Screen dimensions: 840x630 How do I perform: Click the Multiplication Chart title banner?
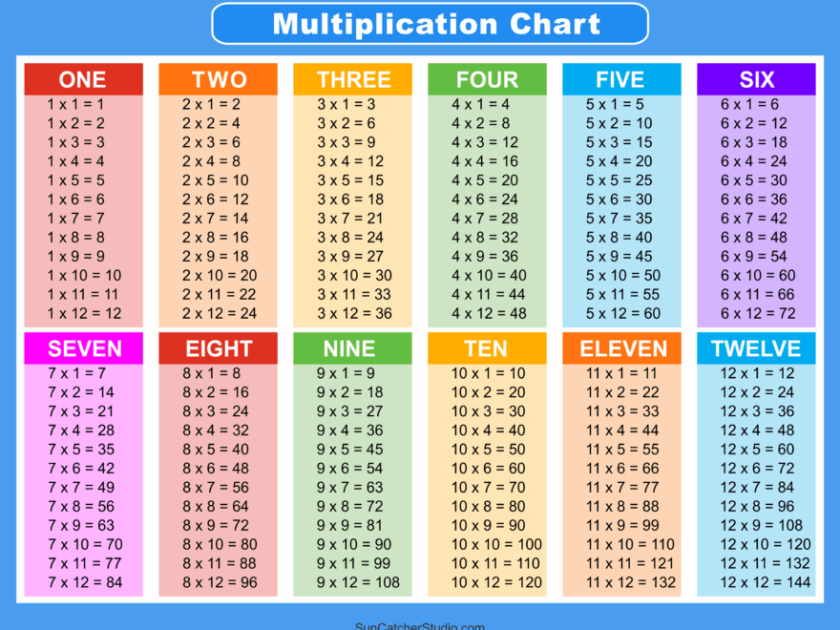430,24
